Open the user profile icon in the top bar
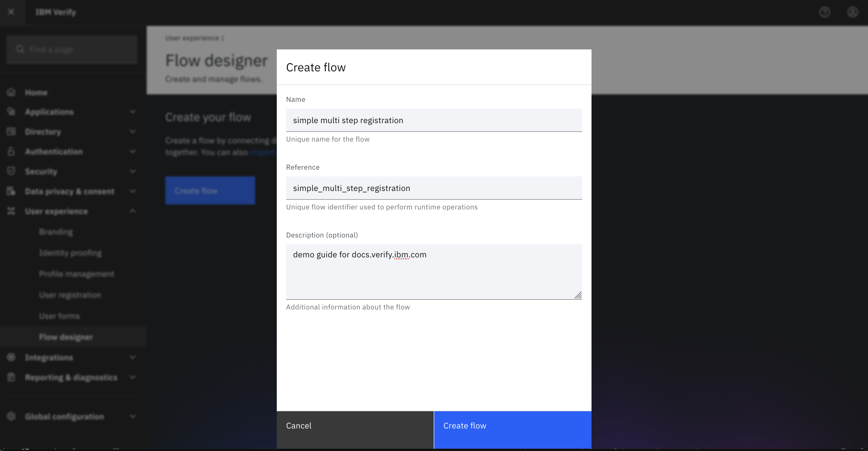 pos(853,12)
